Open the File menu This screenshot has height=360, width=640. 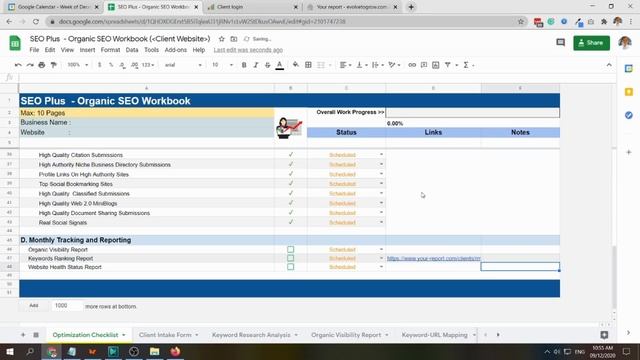[34, 50]
